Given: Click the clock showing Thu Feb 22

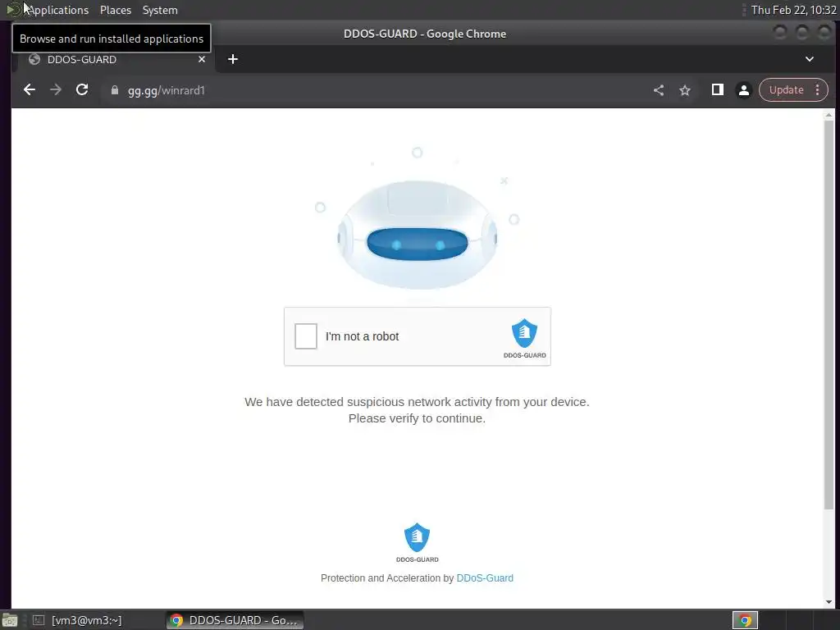Looking at the screenshot, I should click(x=793, y=10).
